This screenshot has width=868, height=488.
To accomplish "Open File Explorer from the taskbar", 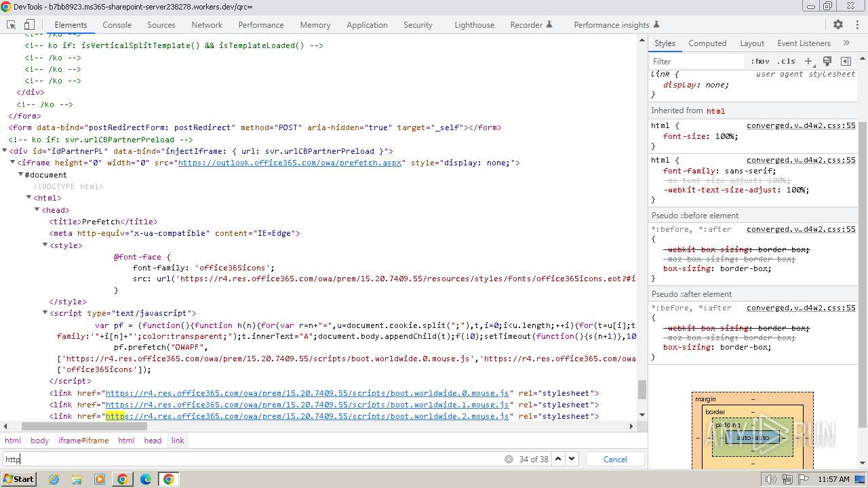I will click(77, 479).
